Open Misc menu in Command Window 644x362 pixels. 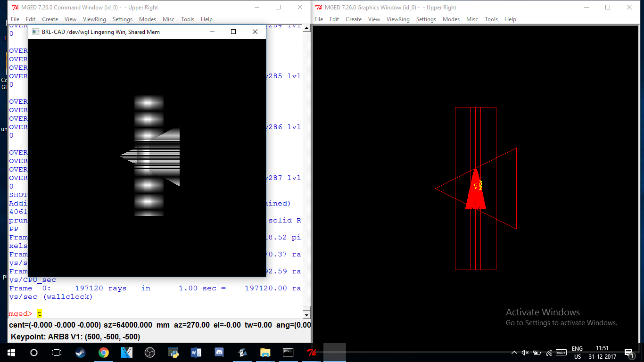pyautogui.click(x=168, y=19)
